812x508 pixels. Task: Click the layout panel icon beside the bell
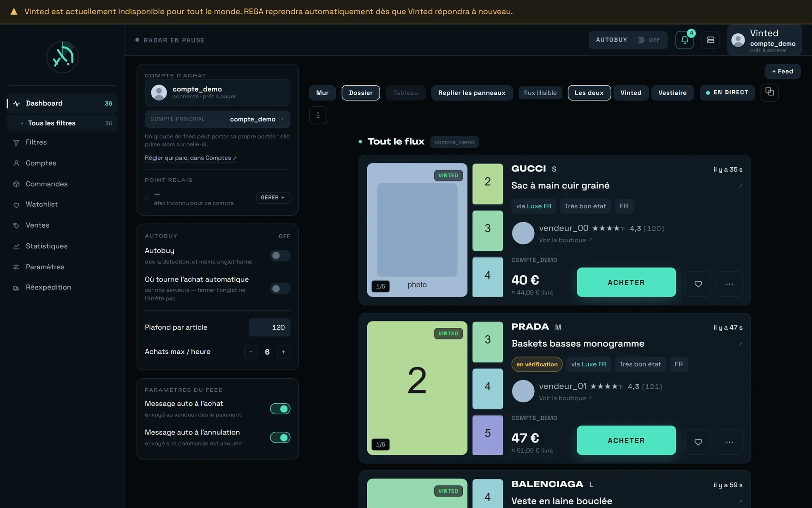click(710, 40)
